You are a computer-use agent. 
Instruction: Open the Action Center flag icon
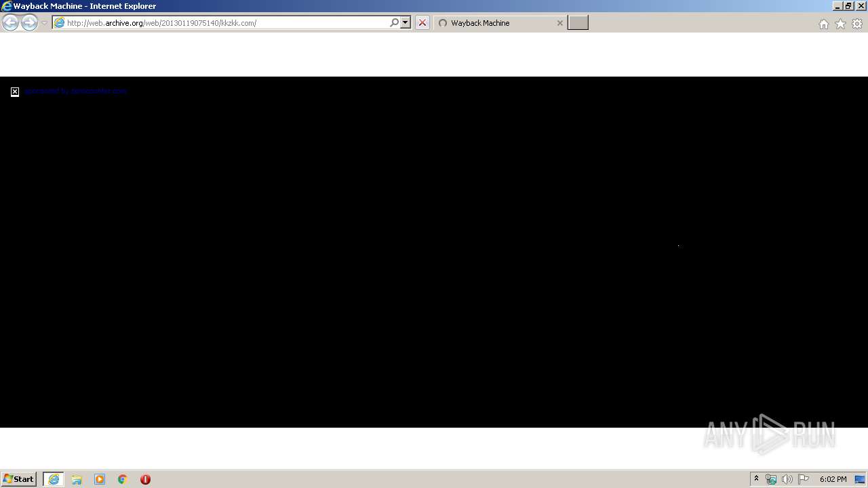[x=804, y=479]
